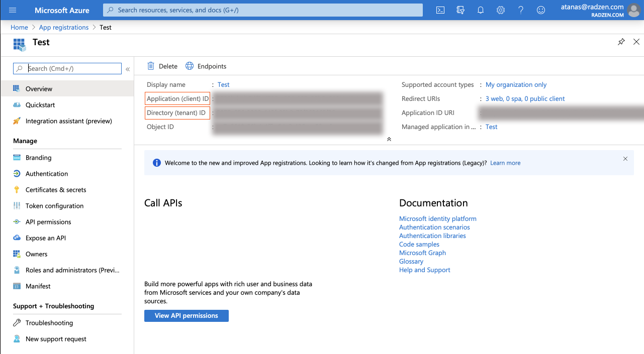Screen dimensions: 644x354
Task: Click Learn more in the banner
Action: pyautogui.click(x=505, y=163)
